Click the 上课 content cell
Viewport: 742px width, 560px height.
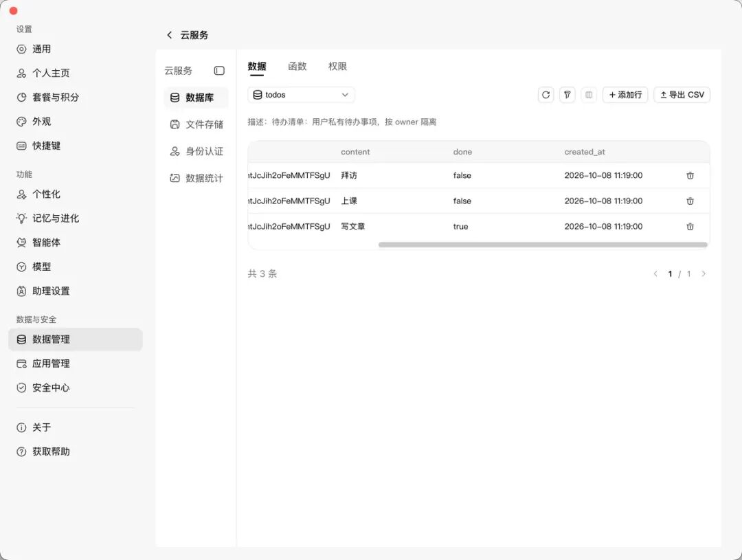(349, 201)
